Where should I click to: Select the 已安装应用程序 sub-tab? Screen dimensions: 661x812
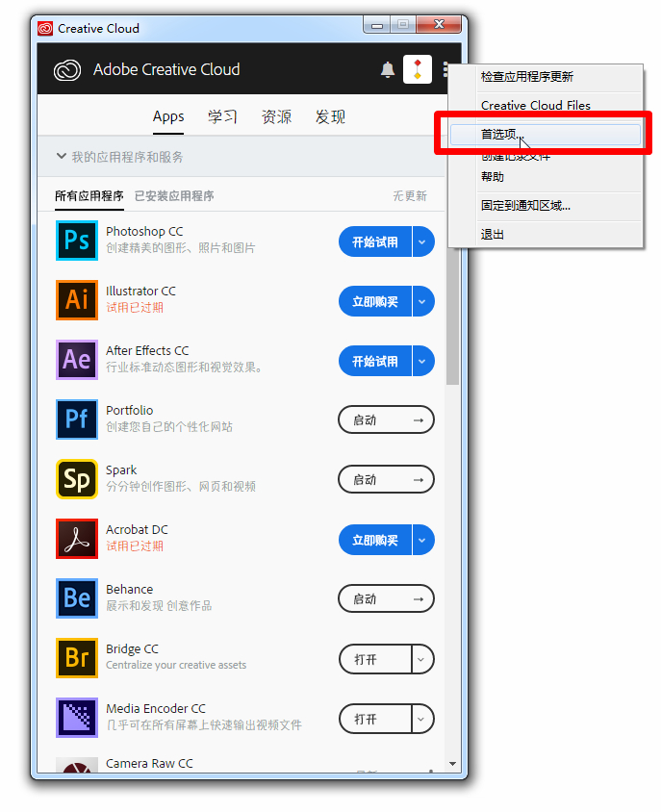[174, 195]
